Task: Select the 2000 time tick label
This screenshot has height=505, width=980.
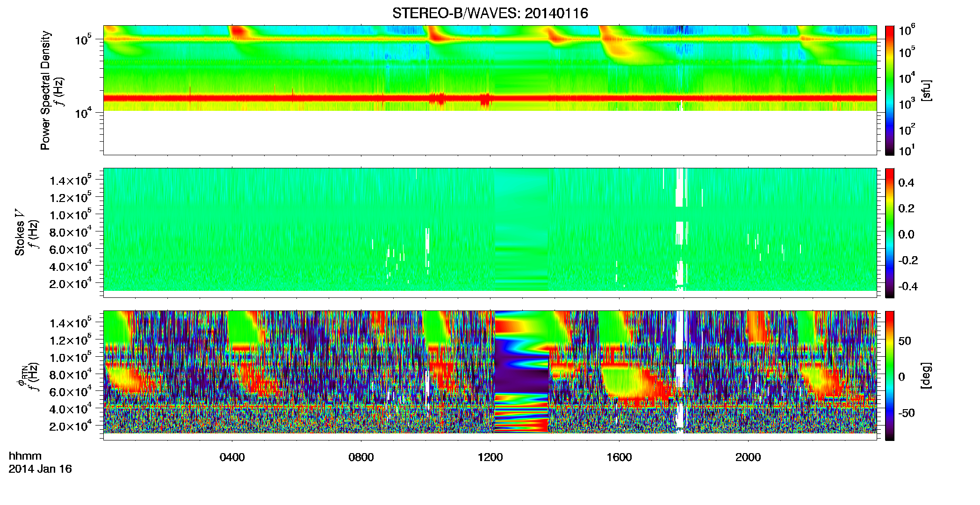Action: (x=749, y=457)
